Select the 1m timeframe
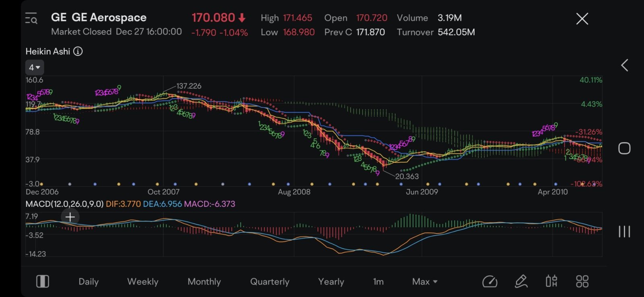The width and height of the screenshot is (644, 297). [x=378, y=281]
